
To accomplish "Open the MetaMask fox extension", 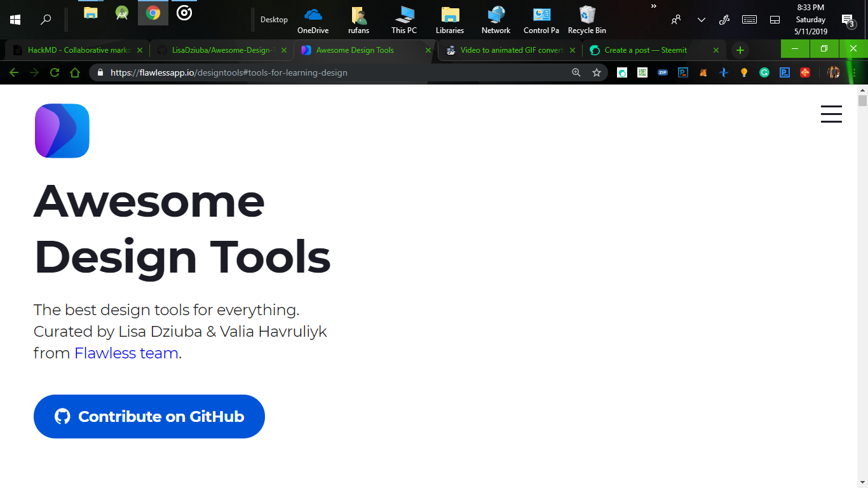I will click(703, 72).
